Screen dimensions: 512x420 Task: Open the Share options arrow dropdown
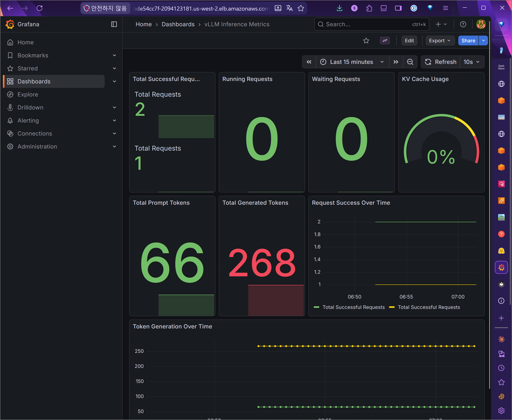(483, 41)
